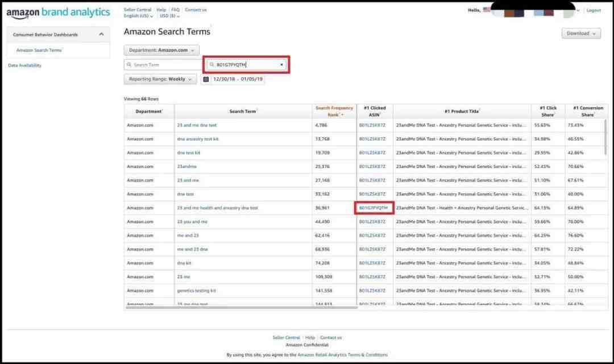Click the ASIN link in the 'me and 23' row
614x364 pixels.
[x=372, y=236]
